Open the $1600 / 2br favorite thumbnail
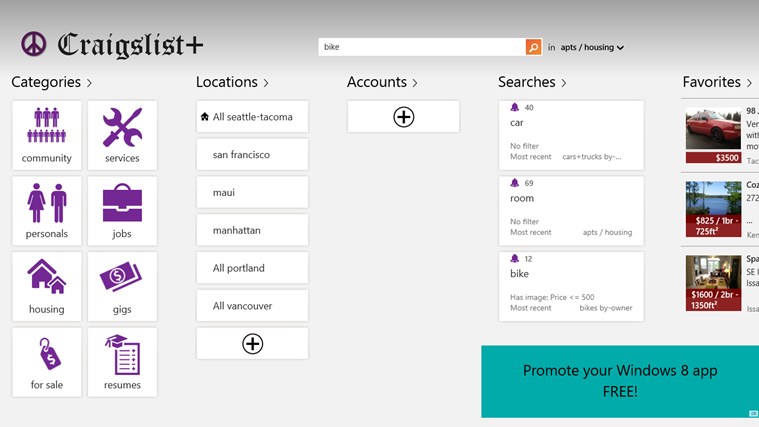 (713, 283)
